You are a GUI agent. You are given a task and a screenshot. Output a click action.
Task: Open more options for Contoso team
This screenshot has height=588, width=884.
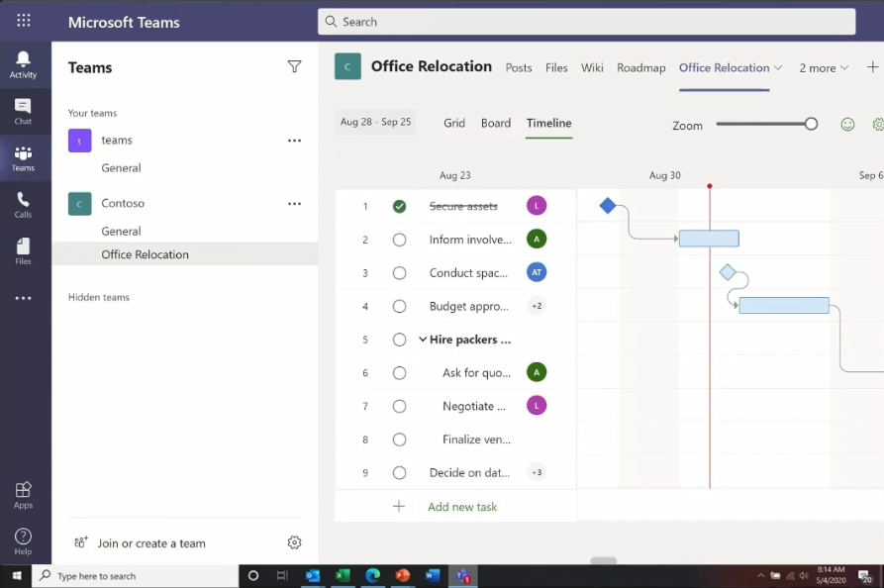[294, 204]
